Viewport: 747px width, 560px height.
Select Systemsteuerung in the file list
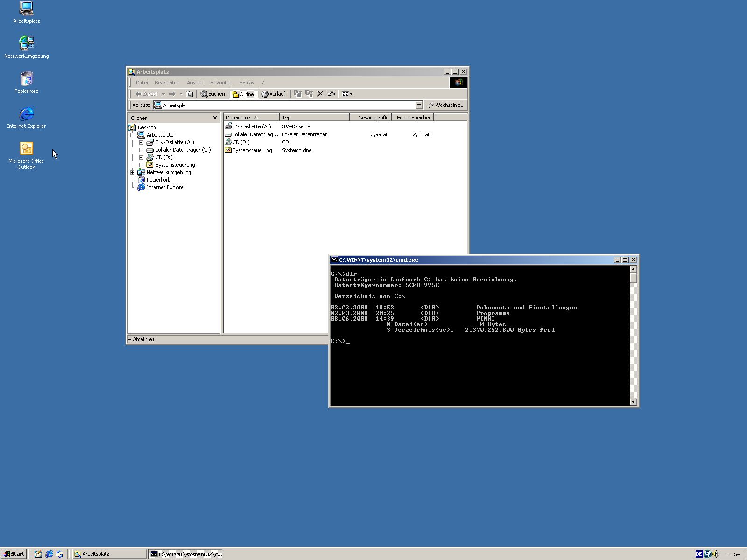248,150
